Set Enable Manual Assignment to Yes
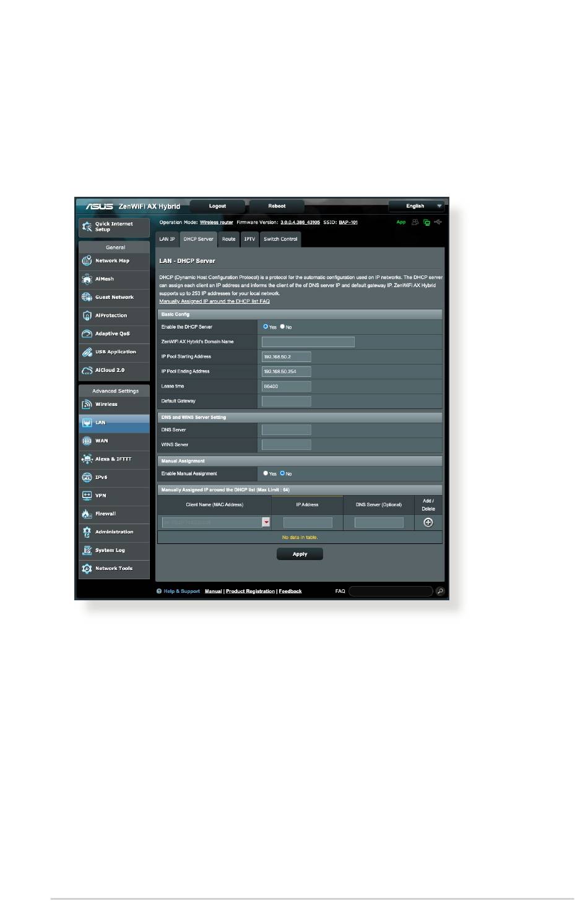The height and width of the screenshot is (919, 588). [x=266, y=473]
